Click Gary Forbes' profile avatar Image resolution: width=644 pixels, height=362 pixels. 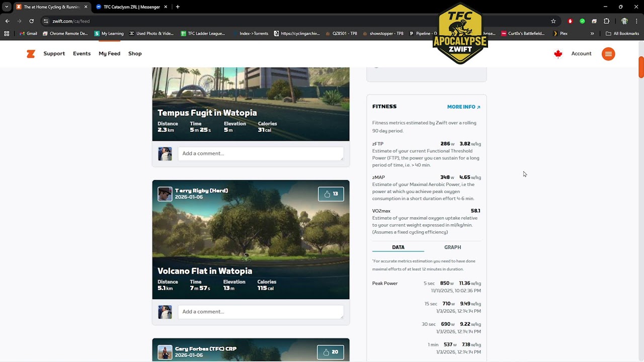[x=165, y=352]
